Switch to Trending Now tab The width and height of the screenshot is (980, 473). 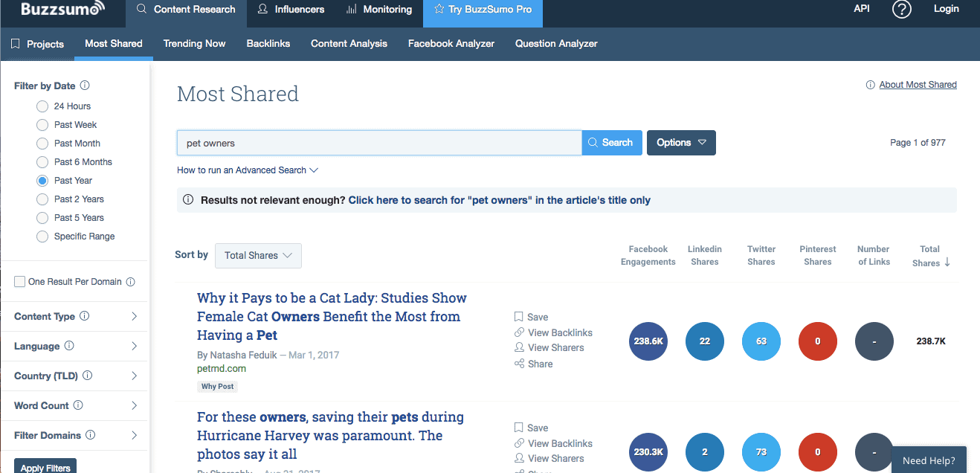[194, 44]
